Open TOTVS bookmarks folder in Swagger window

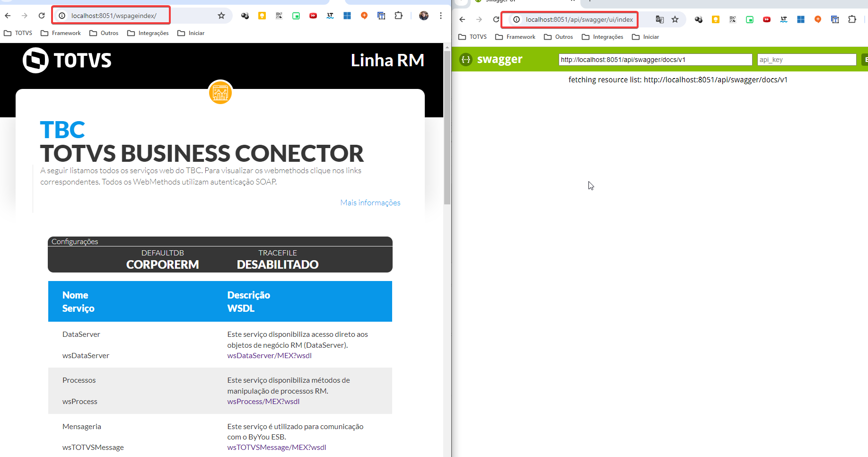[473, 37]
